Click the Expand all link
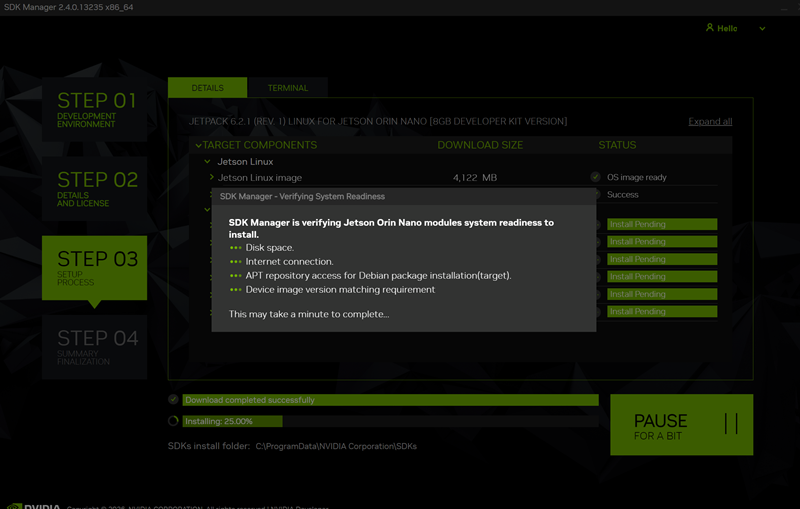Image resolution: width=800 pixels, height=509 pixels. 710,122
